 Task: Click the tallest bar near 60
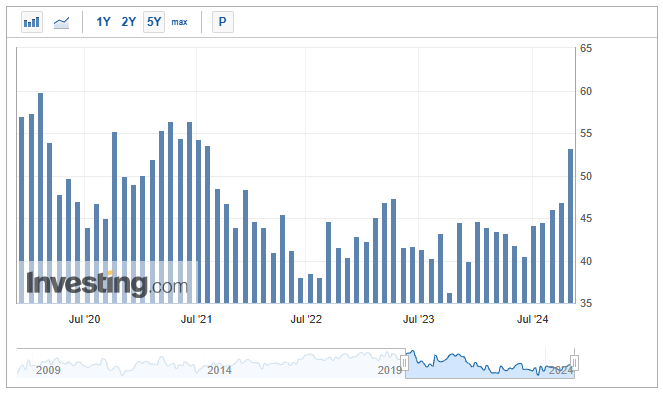[x=41, y=198]
